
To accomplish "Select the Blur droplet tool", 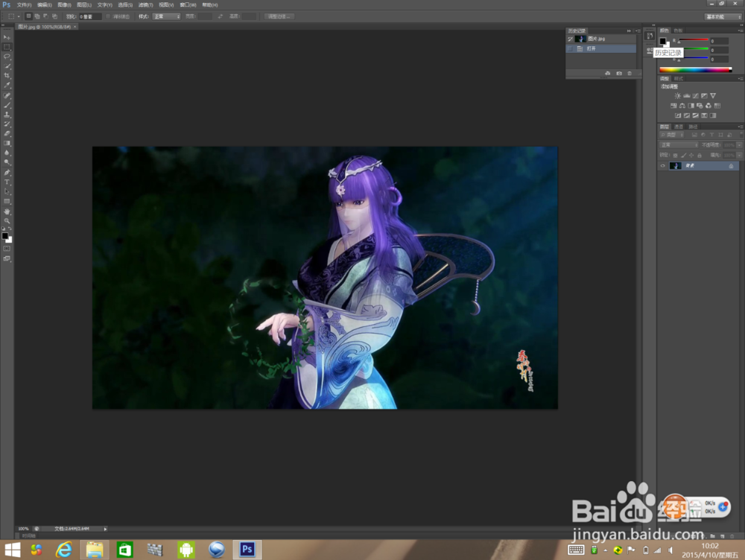I will [7, 153].
